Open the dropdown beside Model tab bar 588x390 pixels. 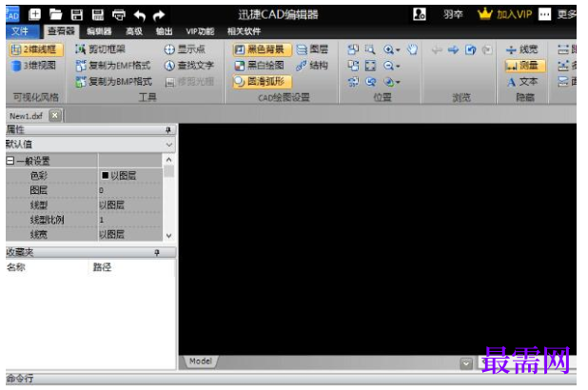tap(466, 363)
